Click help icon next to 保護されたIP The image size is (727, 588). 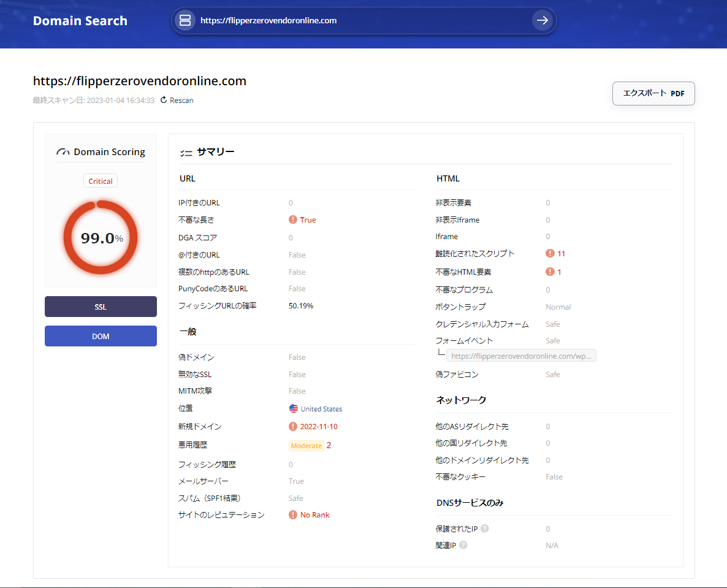pyautogui.click(x=484, y=528)
